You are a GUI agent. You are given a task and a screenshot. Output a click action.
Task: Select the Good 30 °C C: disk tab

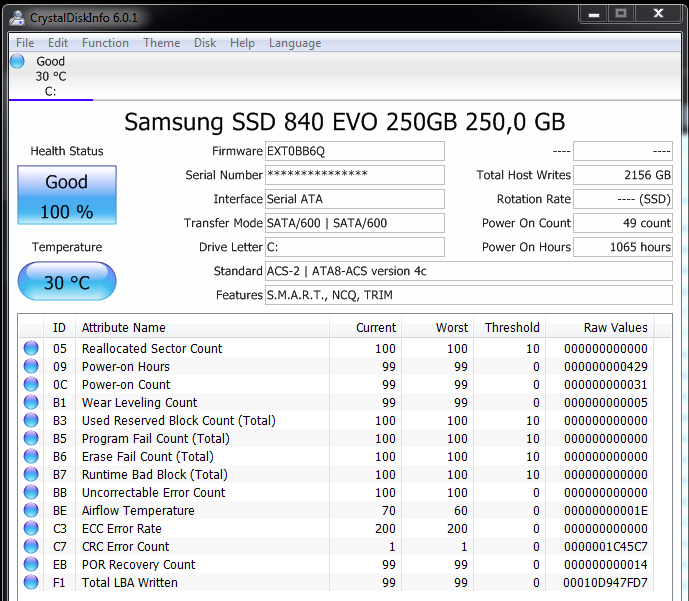point(51,76)
